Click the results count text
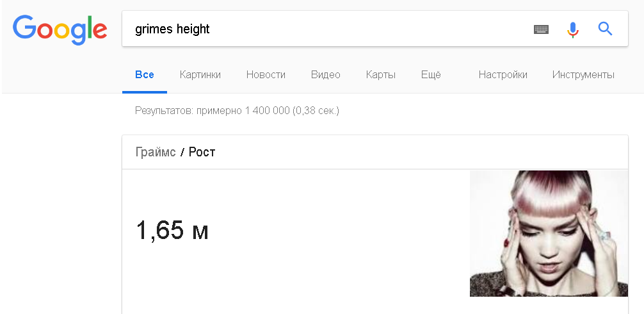Viewport: 644px width, 314px height. [x=237, y=111]
